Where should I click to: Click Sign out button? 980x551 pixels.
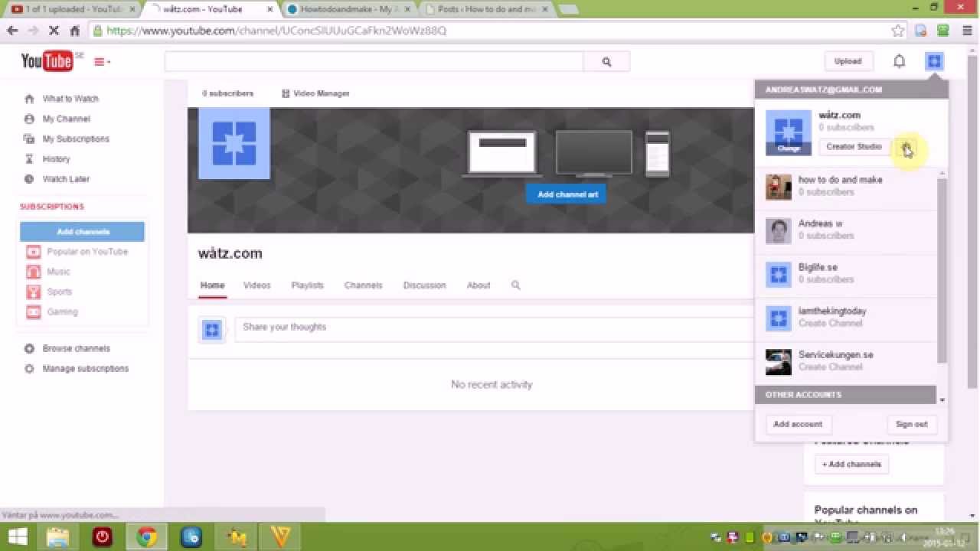point(911,424)
